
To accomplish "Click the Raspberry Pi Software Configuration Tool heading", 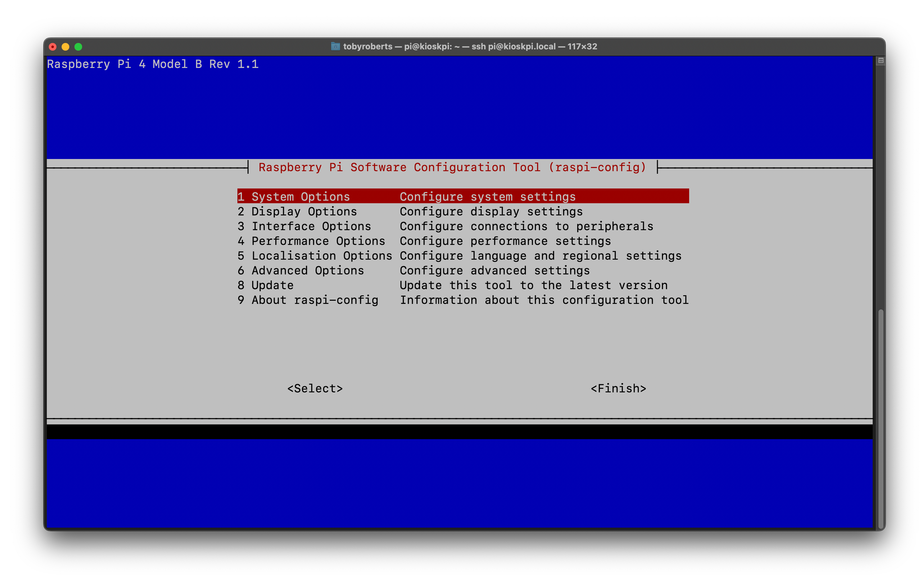I will pyautogui.click(x=452, y=167).
